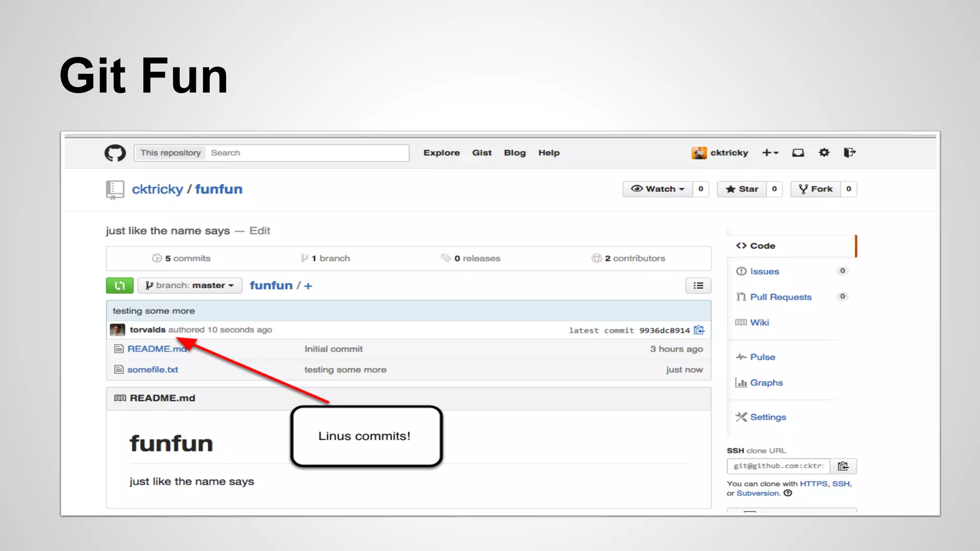
Task: Toggle the file list view icon
Action: click(698, 286)
